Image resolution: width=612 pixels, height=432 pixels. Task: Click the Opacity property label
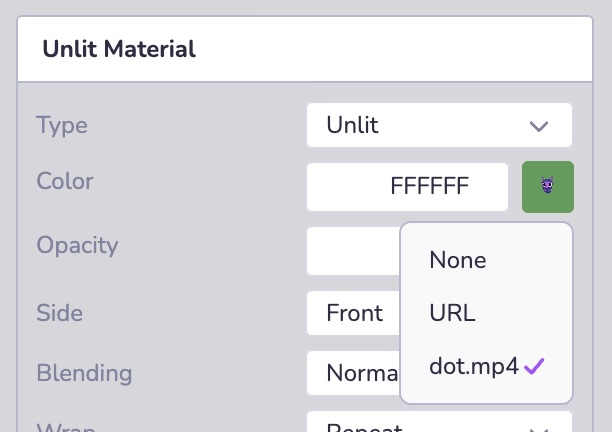click(77, 245)
